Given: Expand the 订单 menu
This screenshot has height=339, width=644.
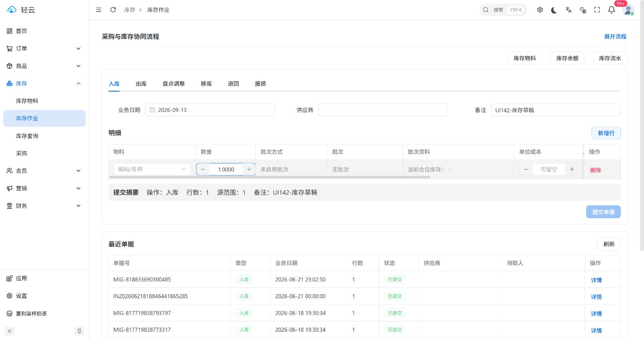Looking at the screenshot, I should tap(44, 48).
